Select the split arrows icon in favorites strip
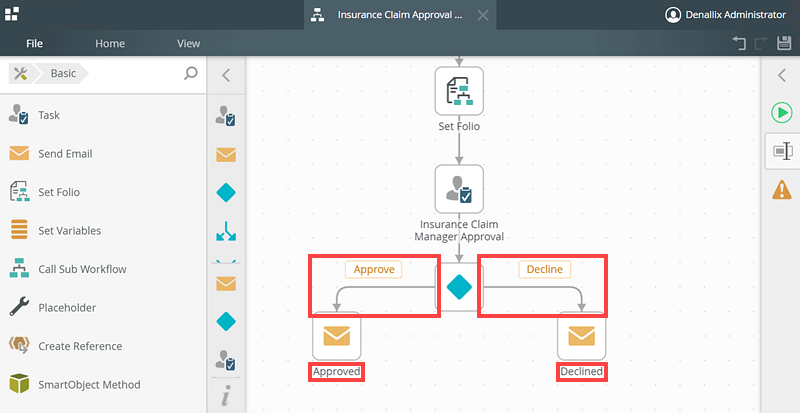Viewport: 800px width, 413px height. point(226,232)
